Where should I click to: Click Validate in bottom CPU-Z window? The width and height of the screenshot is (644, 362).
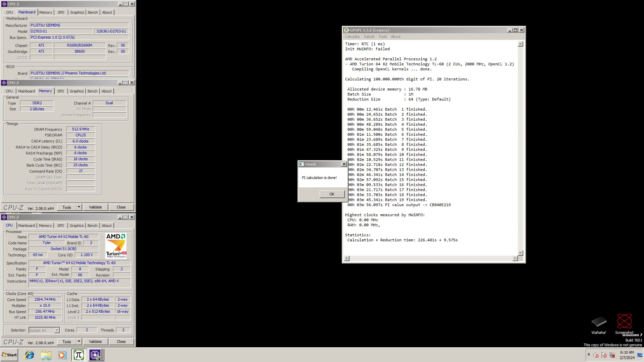(95, 342)
